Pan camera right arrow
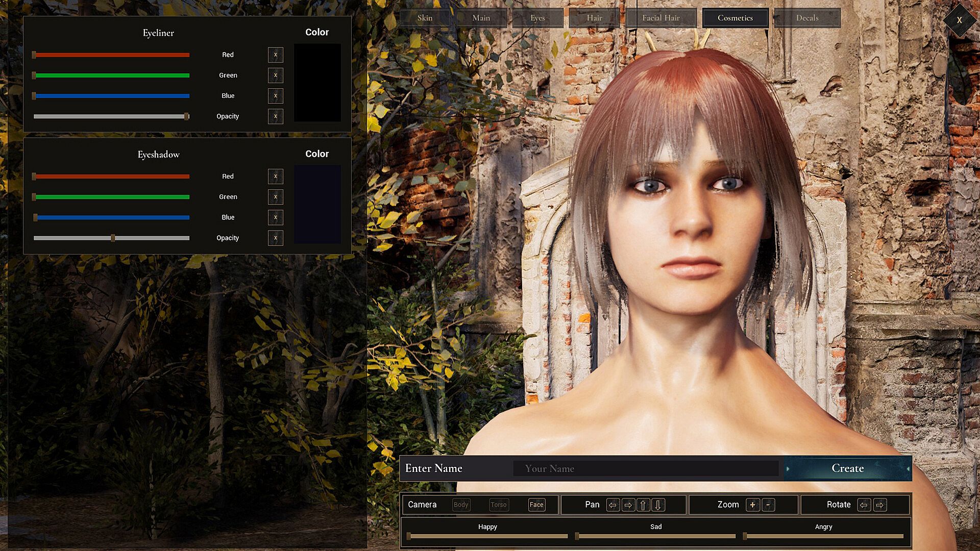This screenshot has width=980, height=551. [628, 505]
